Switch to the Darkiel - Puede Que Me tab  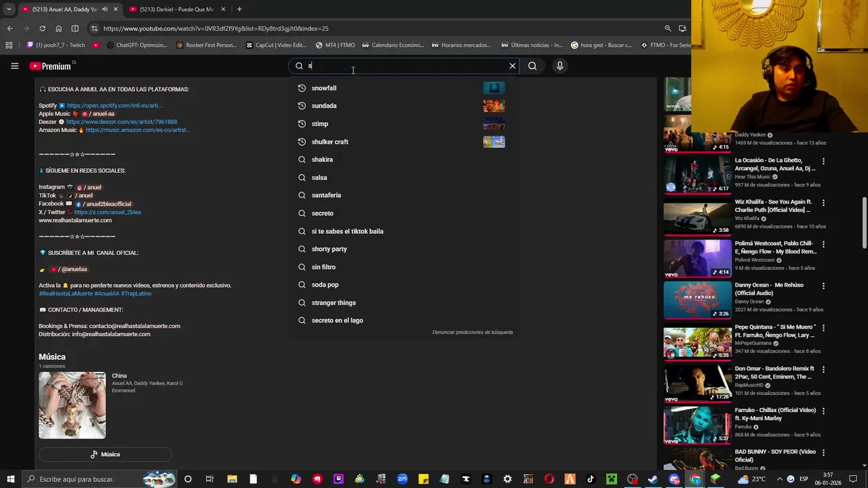pyautogui.click(x=176, y=9)
